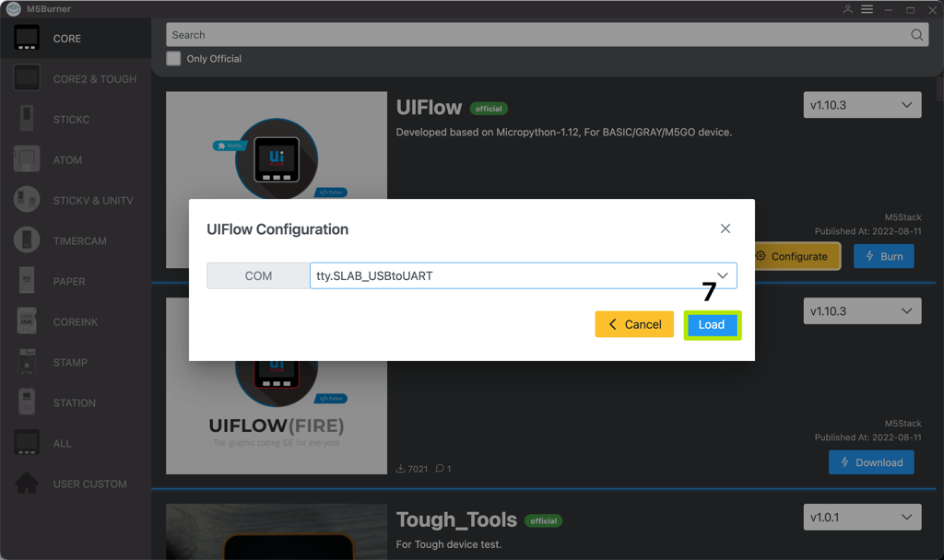Click the official badge next to UIFlow

489,109
